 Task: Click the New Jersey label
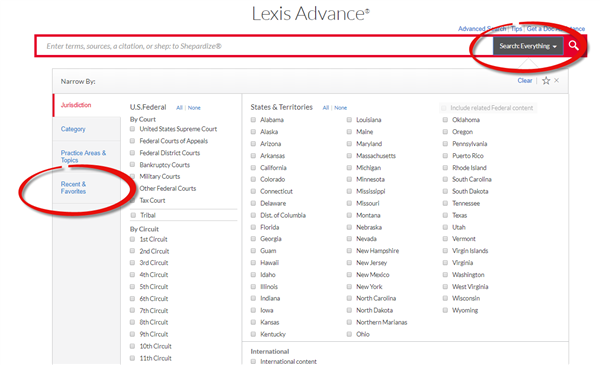(x=372, y=263)
